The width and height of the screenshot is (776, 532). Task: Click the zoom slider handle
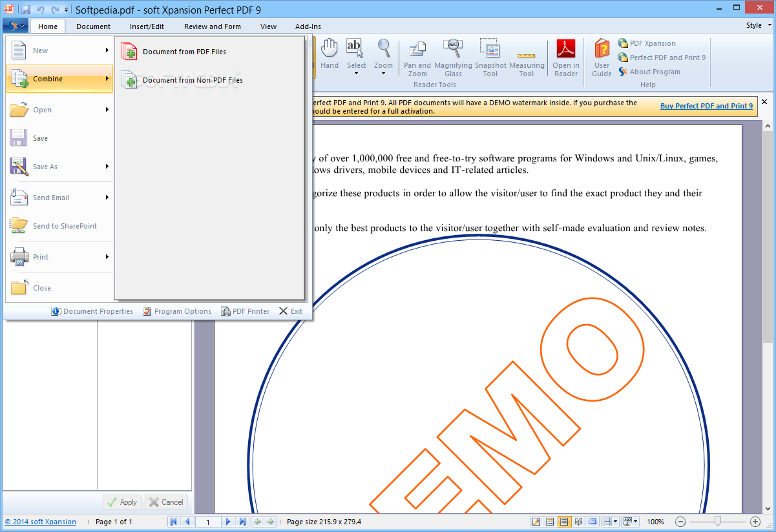(x=717, y=522)
